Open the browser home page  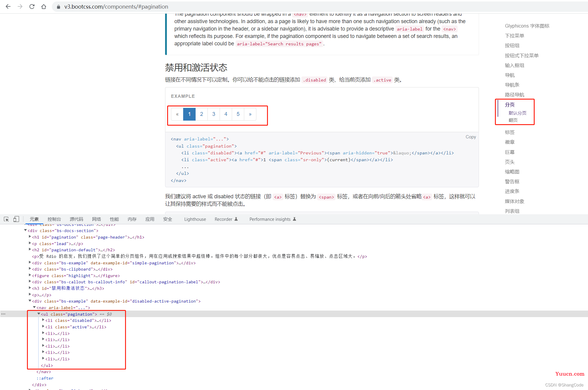click(44, 7)
